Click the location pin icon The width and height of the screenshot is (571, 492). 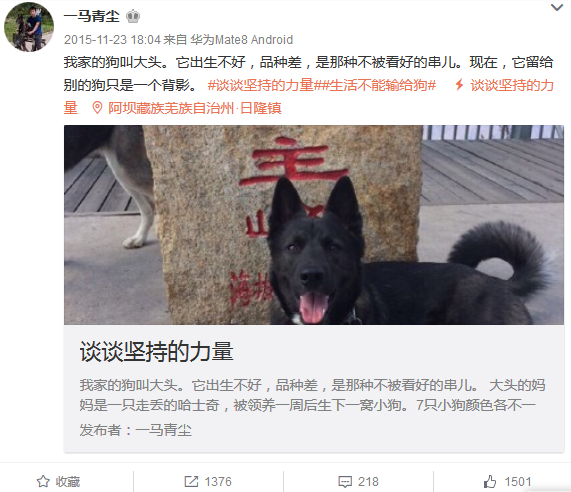click(x=97, y=108)
